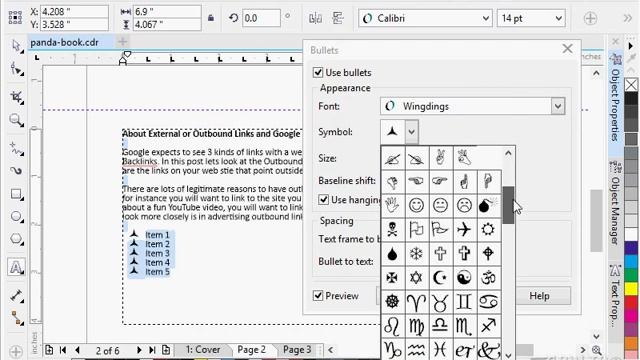Go to the previous page arrow
Viewport: 640px width, 360px height.
point(77,350)
